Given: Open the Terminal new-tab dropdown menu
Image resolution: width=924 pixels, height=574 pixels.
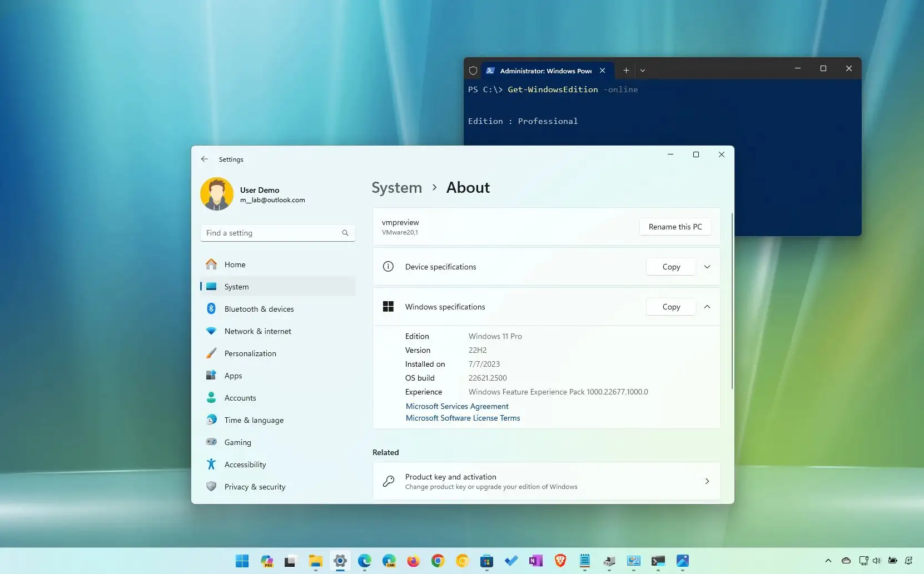Looking at the screenshot, I should tap(643, 71).
